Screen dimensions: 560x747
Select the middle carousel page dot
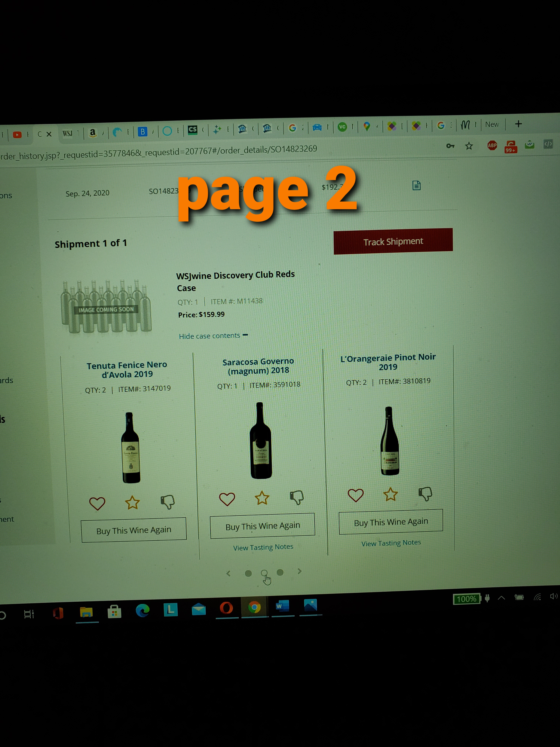(x=264, y=573)
